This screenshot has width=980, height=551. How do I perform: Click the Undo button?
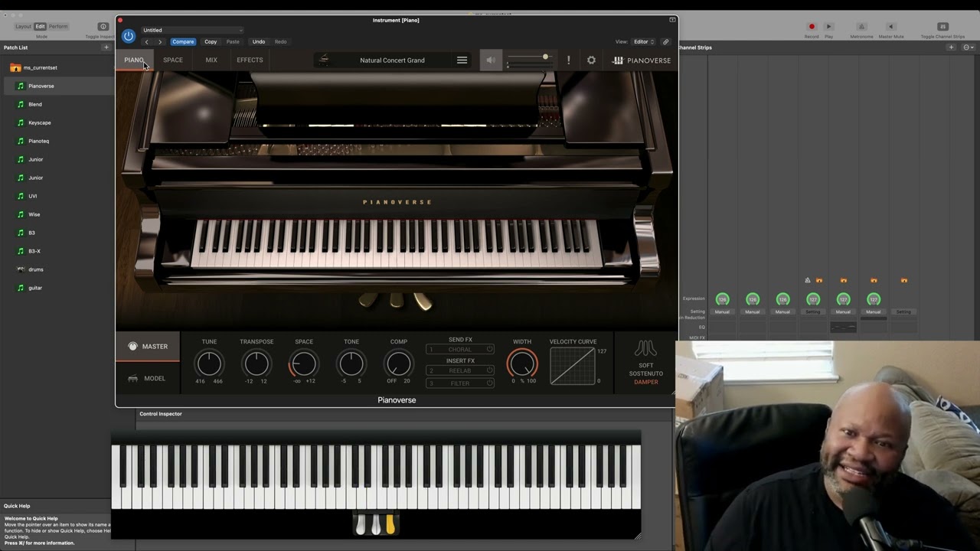(259, 42)
